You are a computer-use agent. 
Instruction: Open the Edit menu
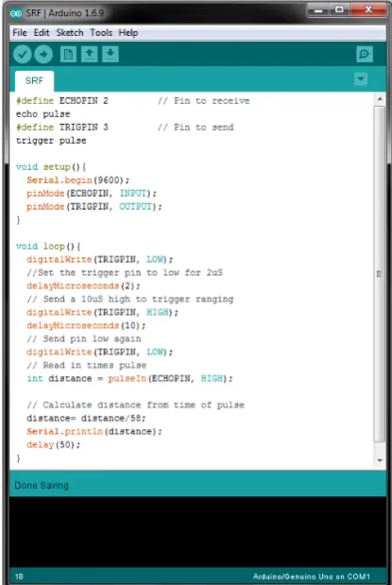(x=42, y=33)
